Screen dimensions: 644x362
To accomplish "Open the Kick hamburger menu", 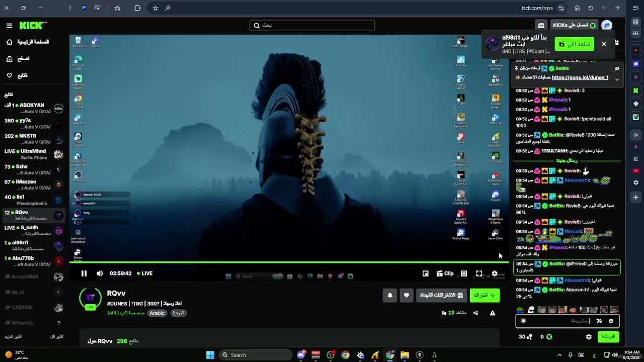I will click(x=9, y=26).
